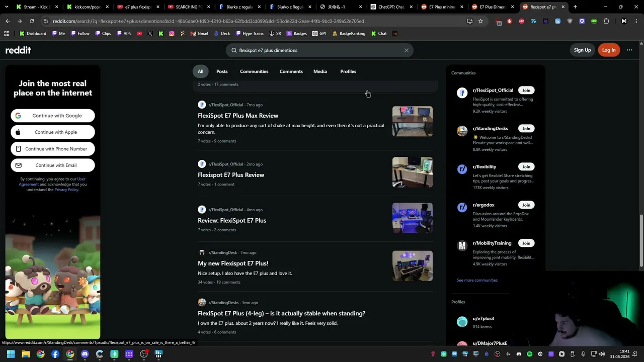
Task: Click the r/StandingDesks community avatar in sidebar
Action: click(462, 131)
